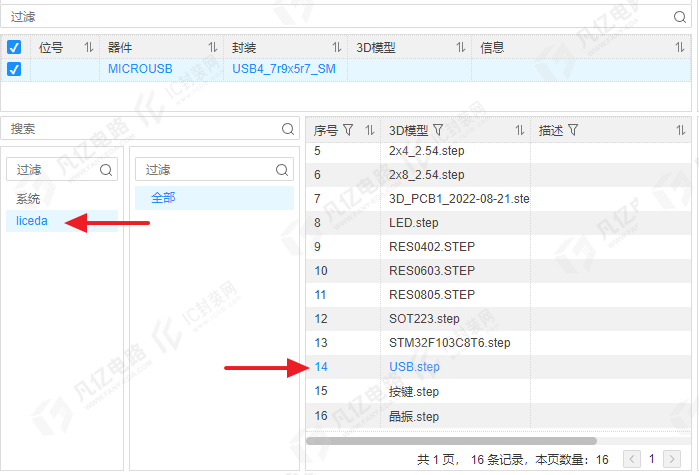Select 按键.step model
Viewport: 699px width, 475px height.
coord(414,392)
